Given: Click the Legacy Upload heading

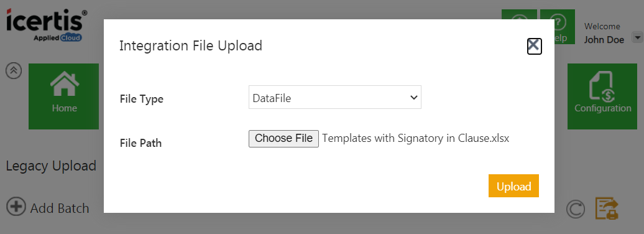Looking at the screenshot, I should [51, 166].
